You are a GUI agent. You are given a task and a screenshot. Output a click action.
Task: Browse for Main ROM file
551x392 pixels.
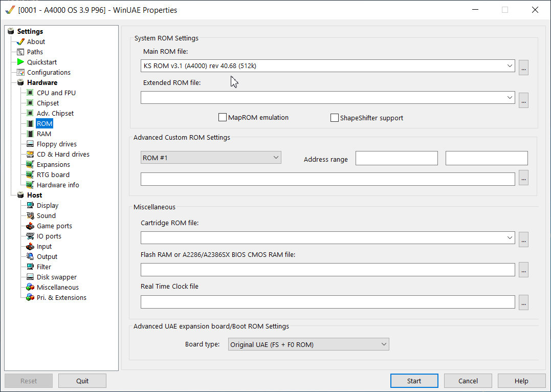point(523,67)
